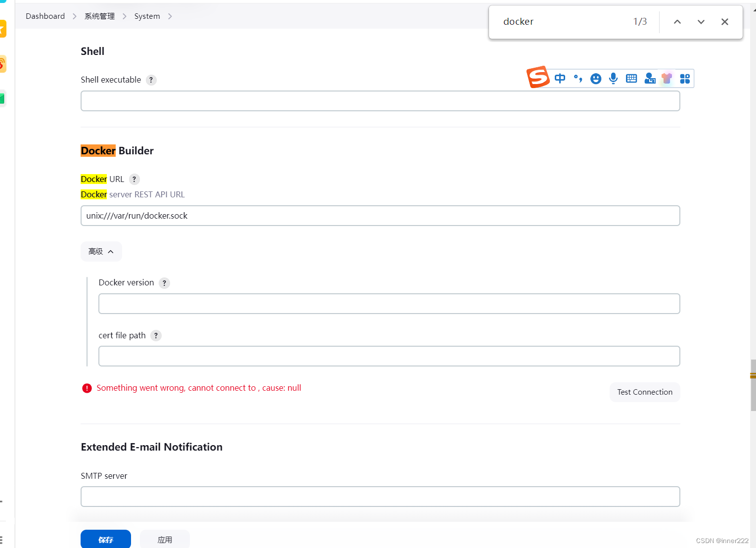Click the 'Docker server REST API URL' description
The width and height of the screenshot is (756, 548).
click(x=133, y=195)
